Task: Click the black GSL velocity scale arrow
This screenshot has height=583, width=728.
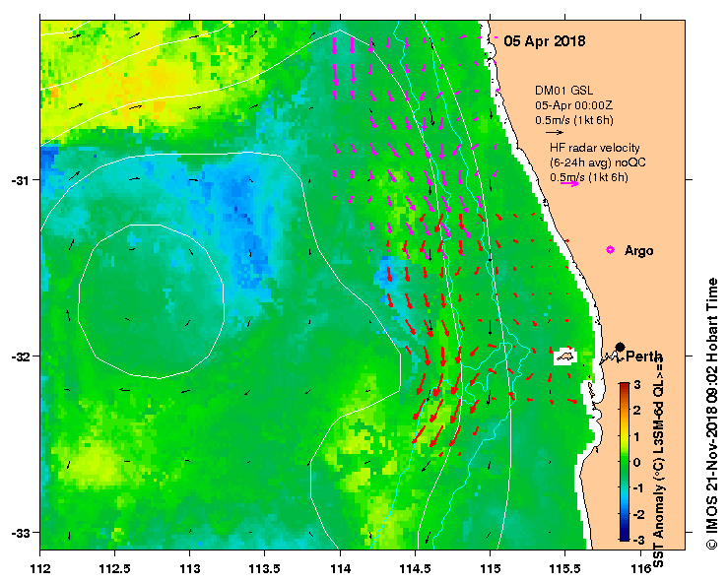Action: pos(555,132)
